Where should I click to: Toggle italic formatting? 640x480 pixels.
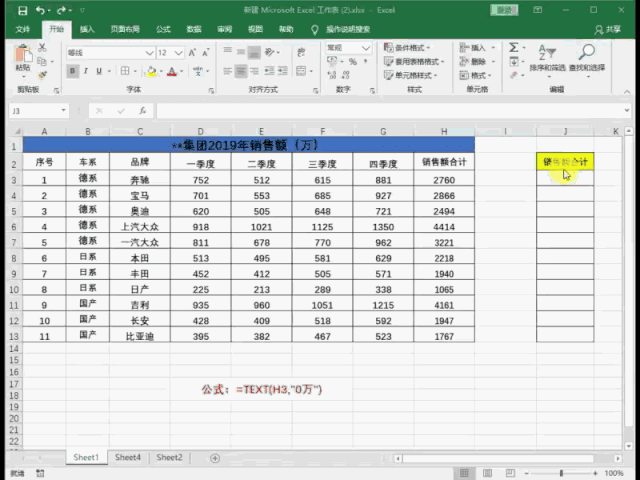(x=86, y=71)
